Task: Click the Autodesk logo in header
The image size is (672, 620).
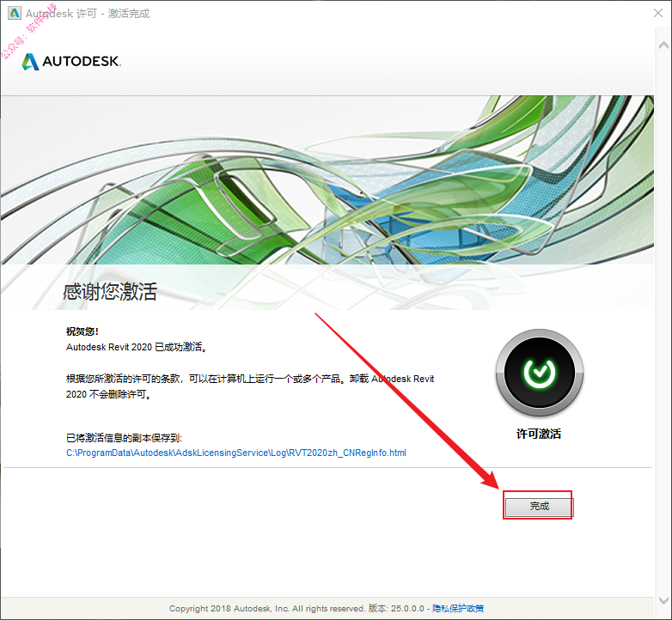Action: point(71,62)
